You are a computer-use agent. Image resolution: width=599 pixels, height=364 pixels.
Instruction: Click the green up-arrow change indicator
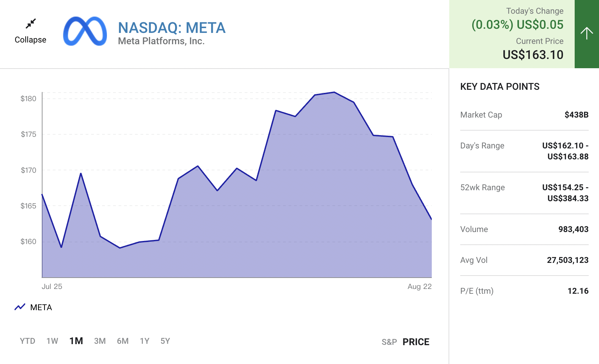point(586,34)
